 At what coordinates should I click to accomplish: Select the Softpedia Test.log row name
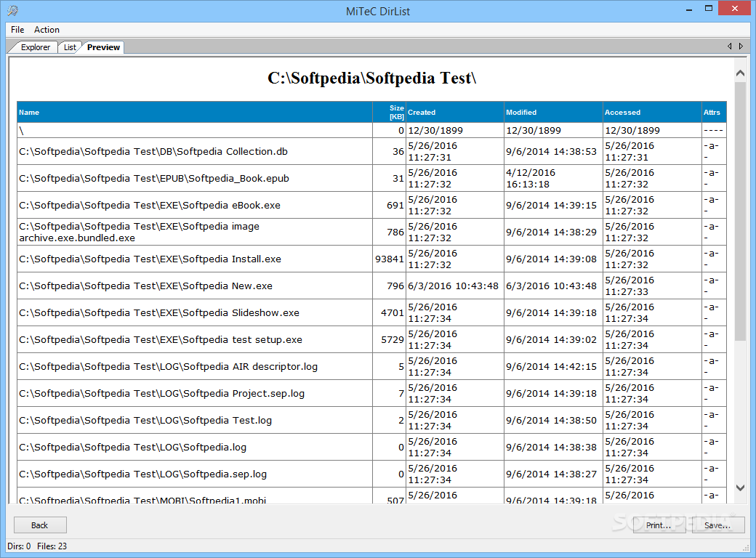[145, 420]
